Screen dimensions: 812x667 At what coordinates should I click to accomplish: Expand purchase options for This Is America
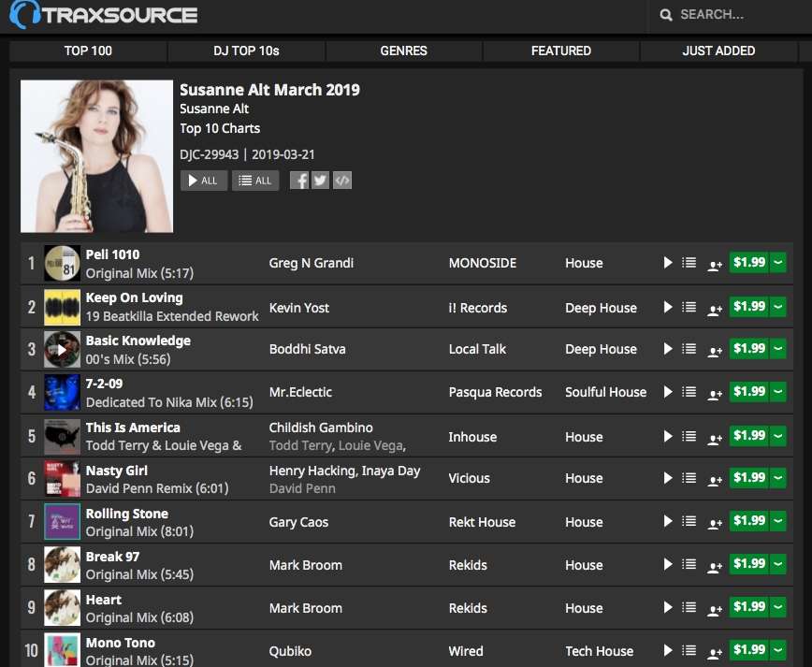(777, 436)
